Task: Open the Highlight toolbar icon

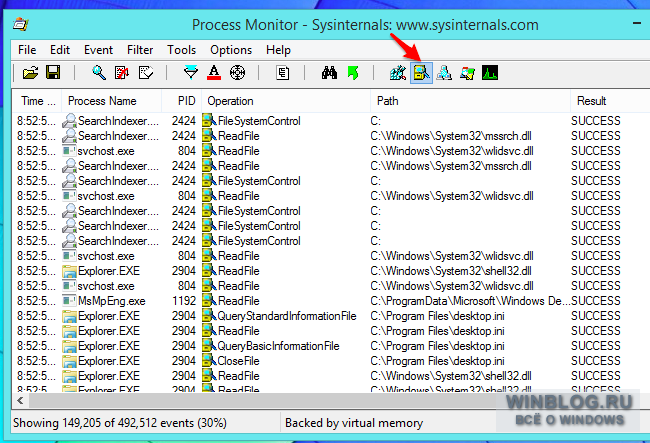Action: point(214,73)
